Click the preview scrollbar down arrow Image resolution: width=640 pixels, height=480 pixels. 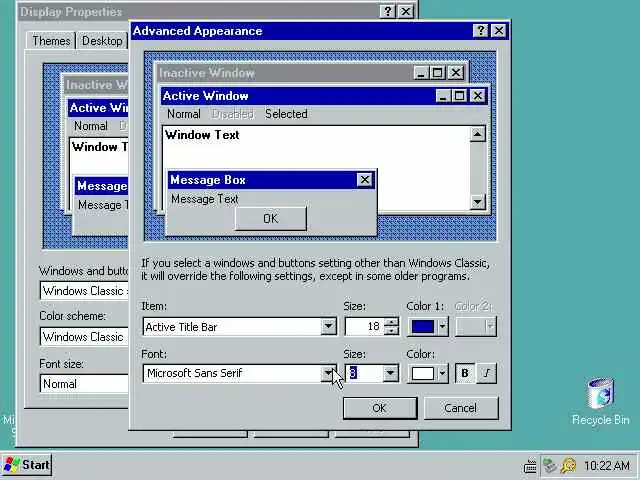pos(478,202)
